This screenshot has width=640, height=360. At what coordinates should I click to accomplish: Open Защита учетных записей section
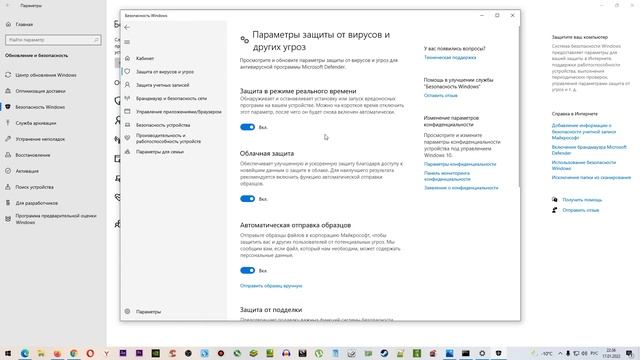click(x=162, y=85)
